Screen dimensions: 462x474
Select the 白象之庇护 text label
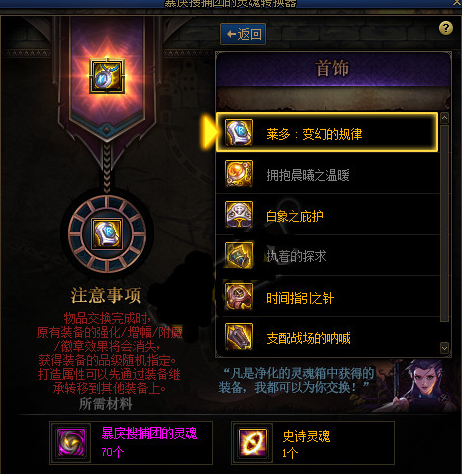coord(295,216)
